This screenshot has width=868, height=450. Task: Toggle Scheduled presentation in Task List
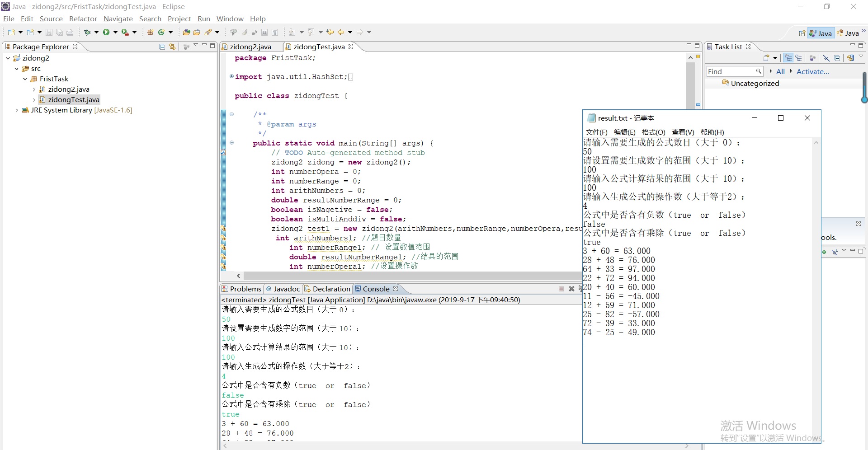tap(799, 58)
